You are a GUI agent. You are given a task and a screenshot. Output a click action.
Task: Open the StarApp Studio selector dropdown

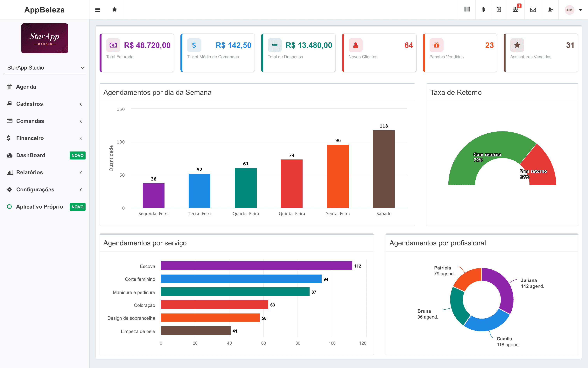(45, 68)
